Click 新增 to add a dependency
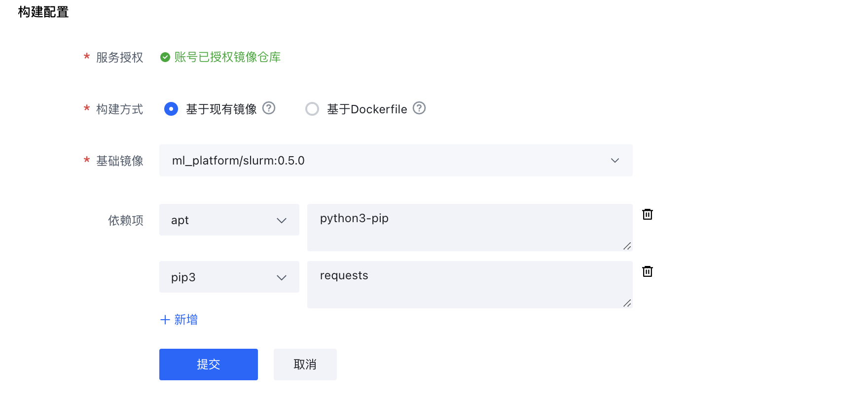 point(179,320)
